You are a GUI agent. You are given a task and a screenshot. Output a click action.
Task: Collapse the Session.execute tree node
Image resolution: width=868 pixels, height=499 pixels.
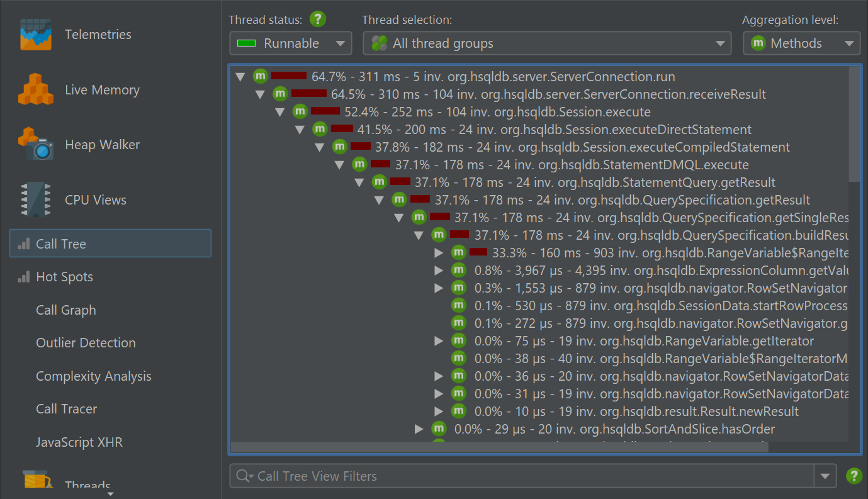pyautogui.click(x=280, y=112)
